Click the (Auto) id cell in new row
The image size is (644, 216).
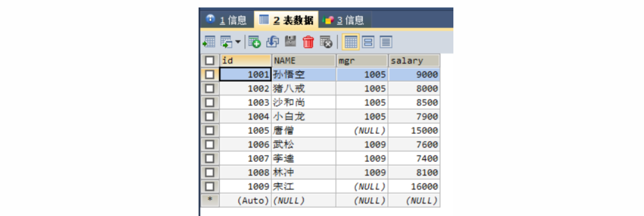(245, 201)
